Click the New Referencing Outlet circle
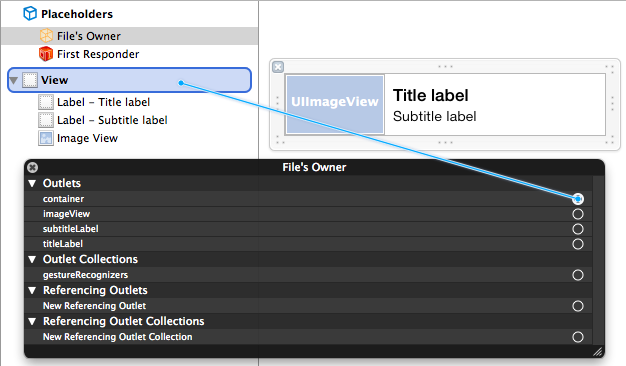The width and height of the screenshot is (626, 366). 578,306
